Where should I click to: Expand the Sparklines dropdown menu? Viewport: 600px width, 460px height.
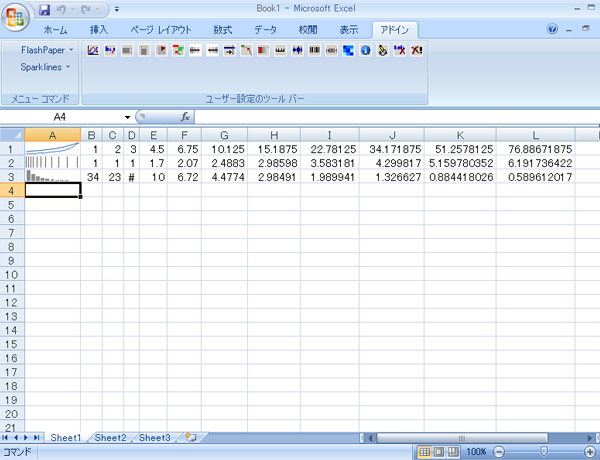[46, 67]
